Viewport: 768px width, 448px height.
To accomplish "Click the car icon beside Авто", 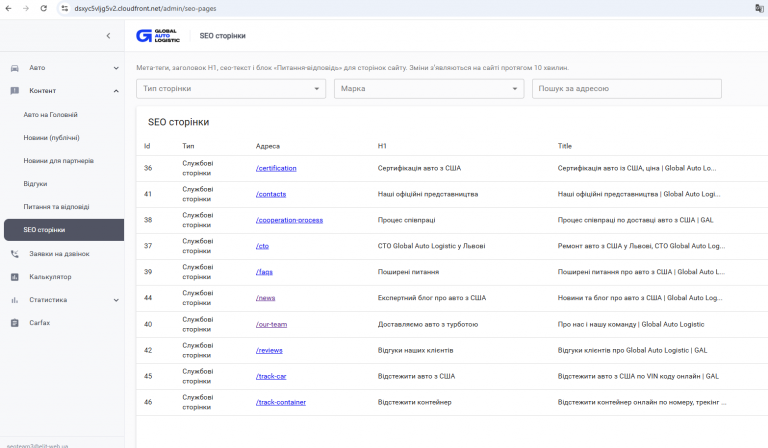I will point(15,68).
